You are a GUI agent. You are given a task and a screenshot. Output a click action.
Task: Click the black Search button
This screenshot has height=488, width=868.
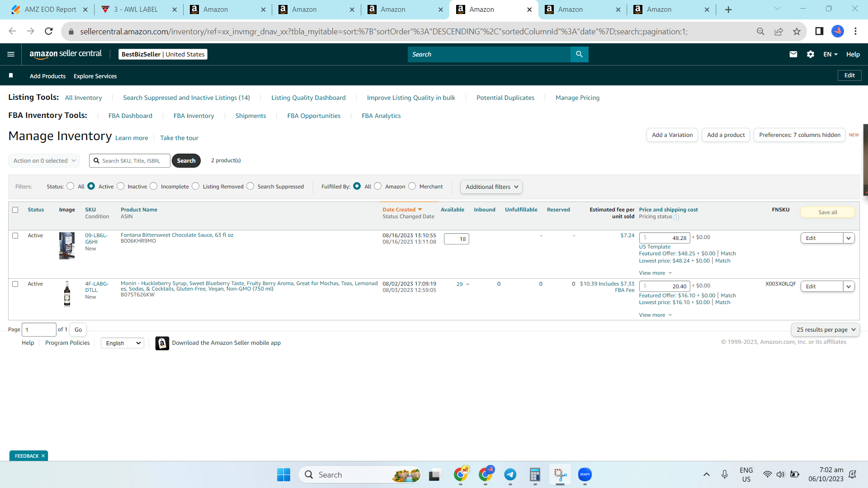[186, 160]
